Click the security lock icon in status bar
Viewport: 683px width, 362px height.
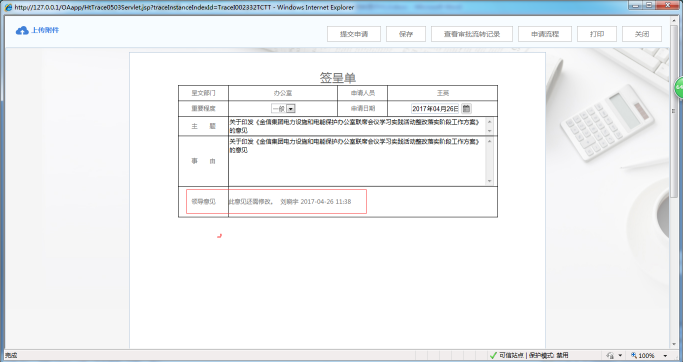coord(611,355)
